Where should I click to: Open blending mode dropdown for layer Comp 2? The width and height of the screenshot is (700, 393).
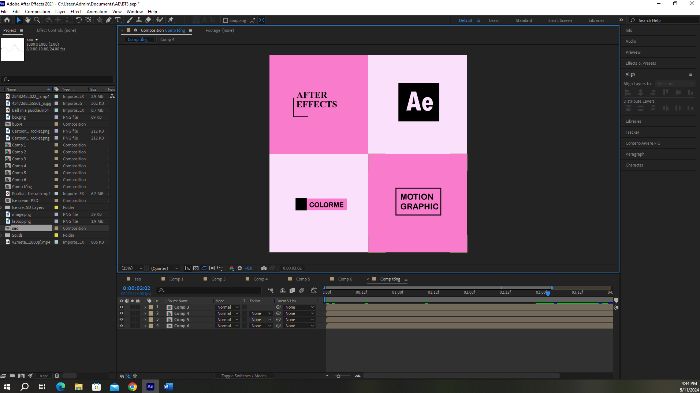[227, 307]
